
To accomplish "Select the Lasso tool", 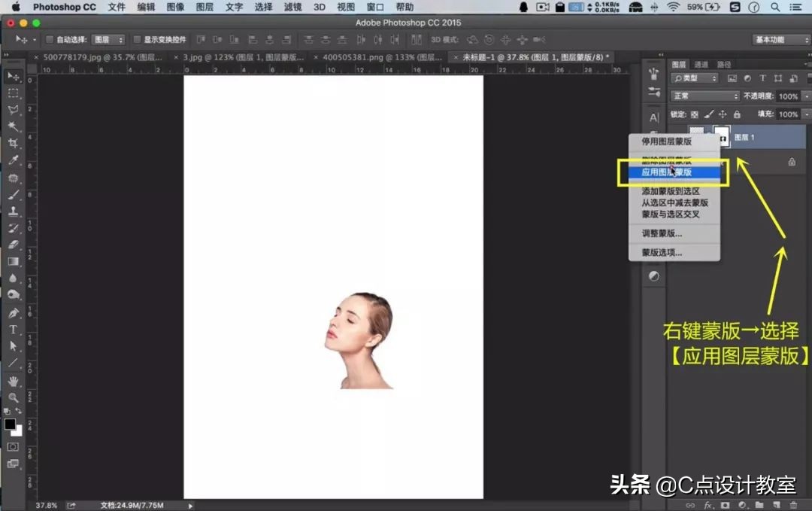I will pyautogui.click(x=13, y=110).
